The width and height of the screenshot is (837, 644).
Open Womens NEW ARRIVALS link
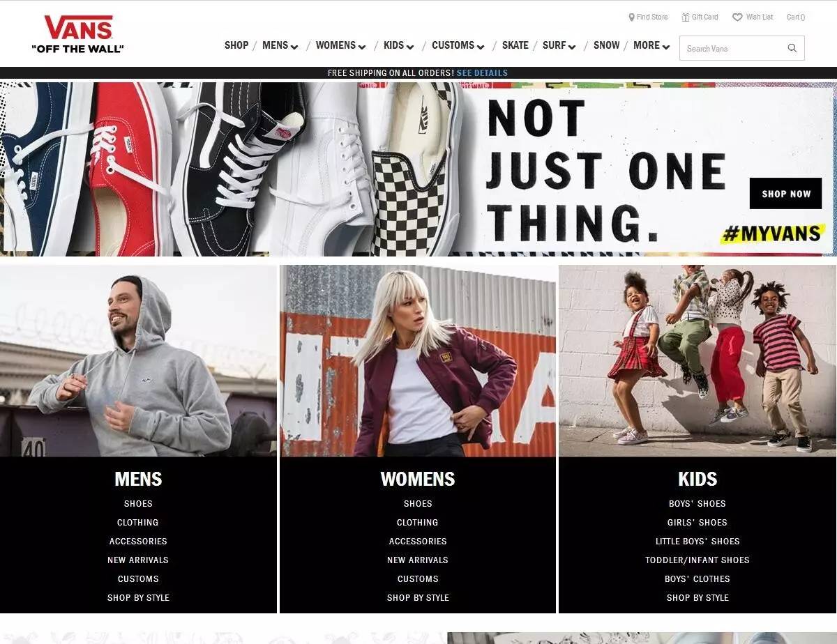pyautogui.click(x=418, y=560)
